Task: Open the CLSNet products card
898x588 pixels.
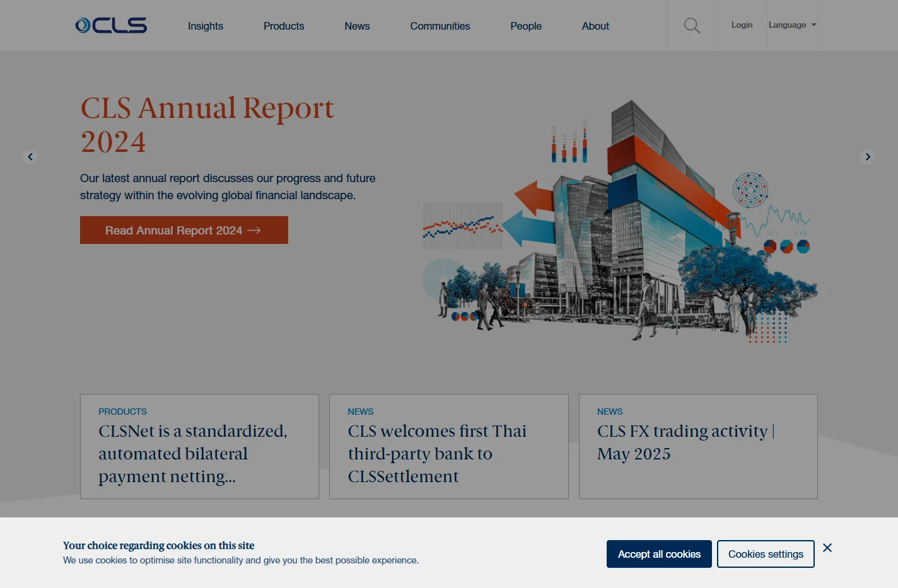Action: point(199,446)
